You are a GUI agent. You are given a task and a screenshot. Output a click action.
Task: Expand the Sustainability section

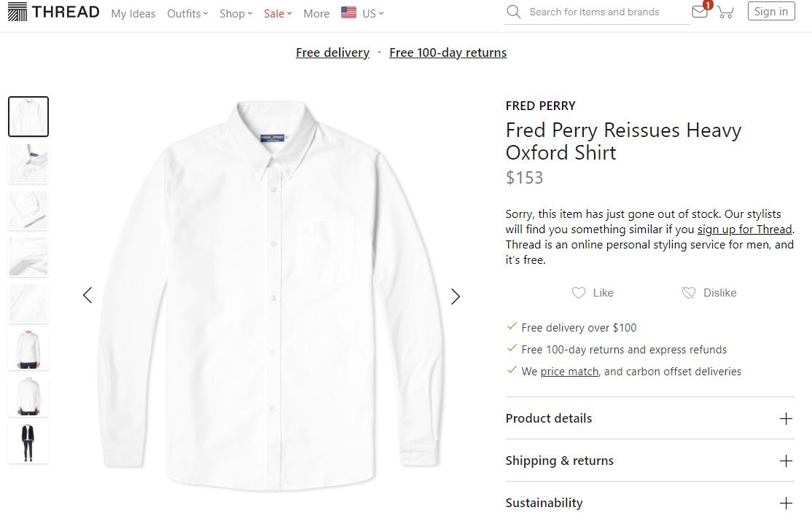(x=786, y=503)
